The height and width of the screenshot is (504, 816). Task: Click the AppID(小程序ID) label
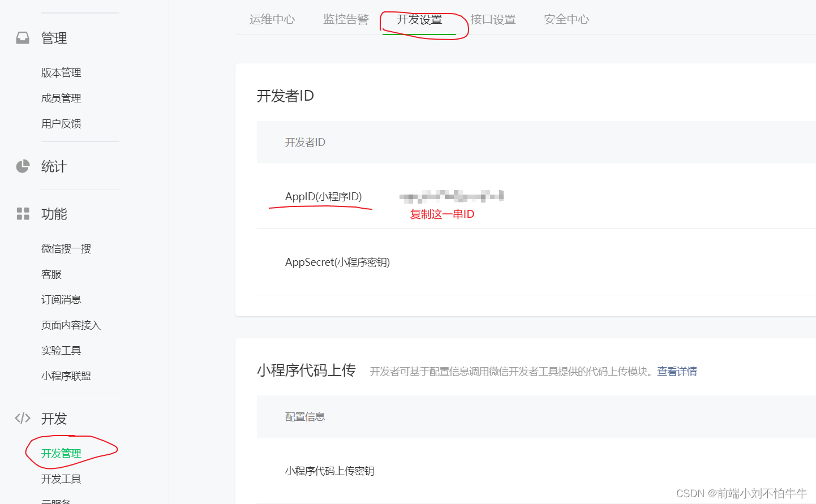323,196
